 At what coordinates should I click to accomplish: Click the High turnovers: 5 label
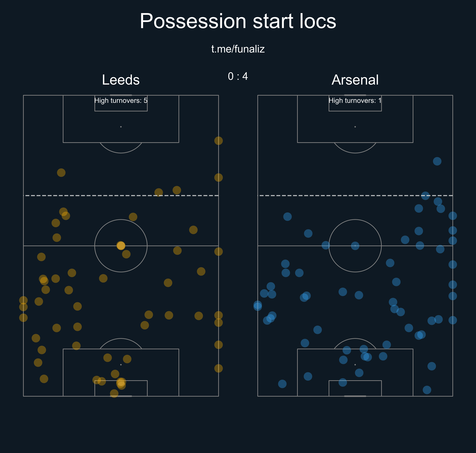click(x=121, y=101)
